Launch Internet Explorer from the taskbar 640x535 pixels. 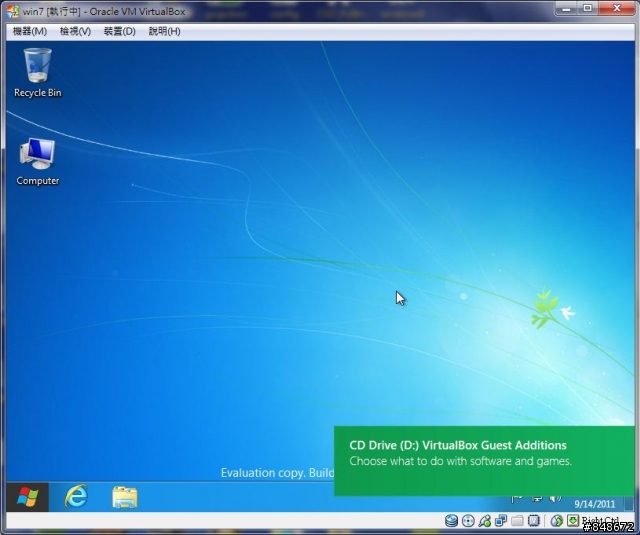(x=76, y=497)
